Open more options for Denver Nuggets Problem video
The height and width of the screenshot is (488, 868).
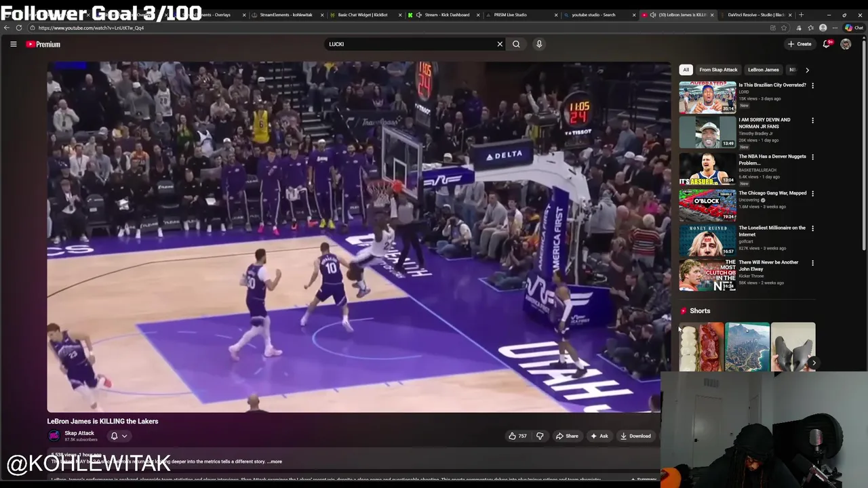[x=812, y=157]
